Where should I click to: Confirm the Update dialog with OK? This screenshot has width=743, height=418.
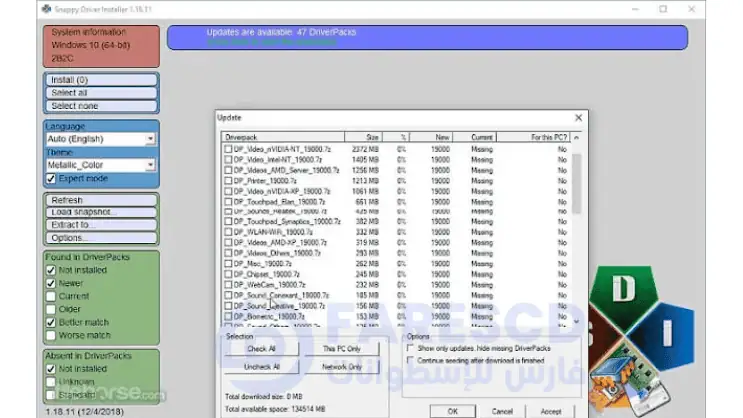453,411
